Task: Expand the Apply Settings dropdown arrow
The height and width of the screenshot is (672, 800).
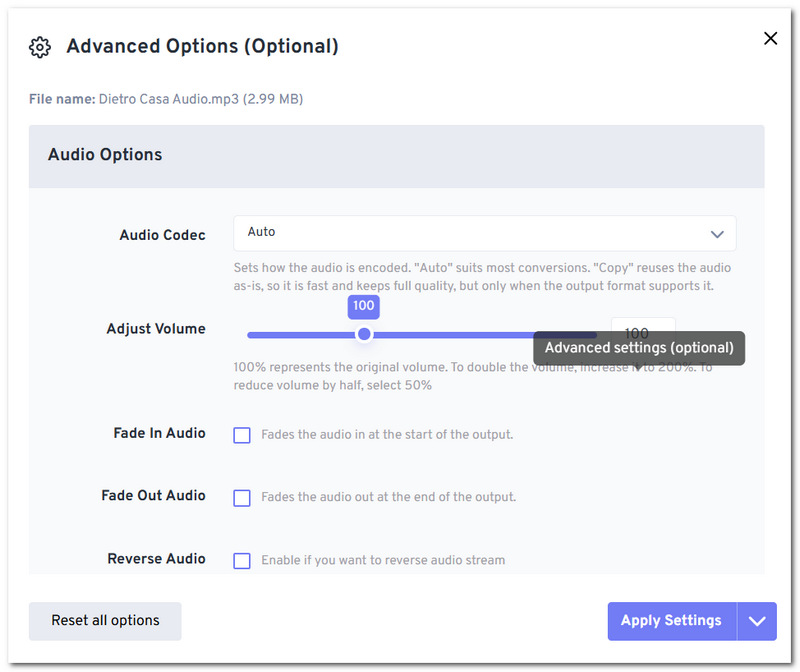Action: (757, 620)
